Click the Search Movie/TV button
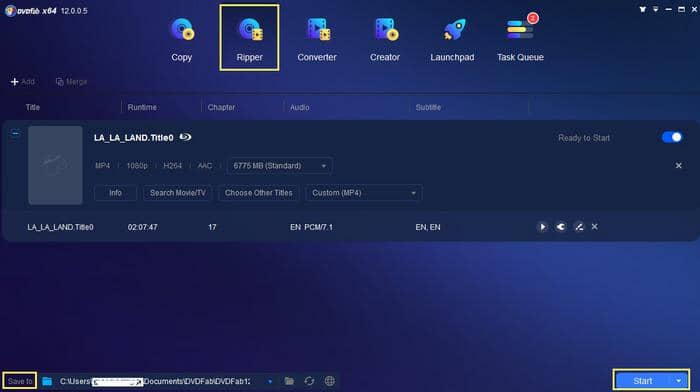The height and width of the screenshot is (392, 700). click(178, 193)
